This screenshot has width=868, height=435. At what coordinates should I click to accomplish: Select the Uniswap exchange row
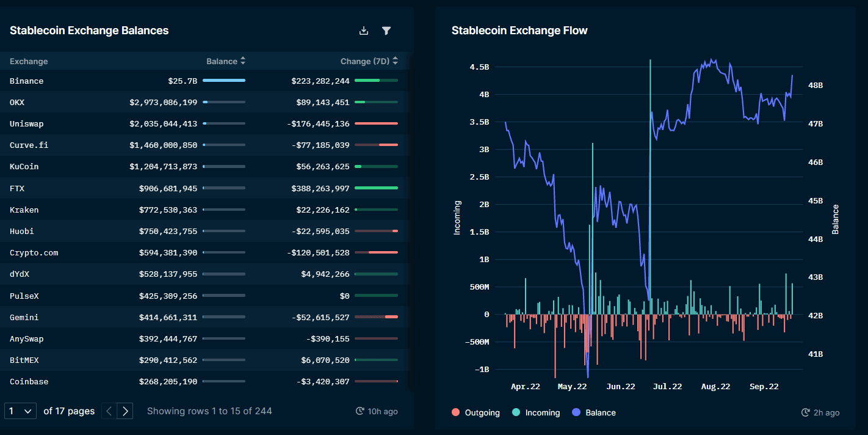pyautogui.click(x=204, y=123)
